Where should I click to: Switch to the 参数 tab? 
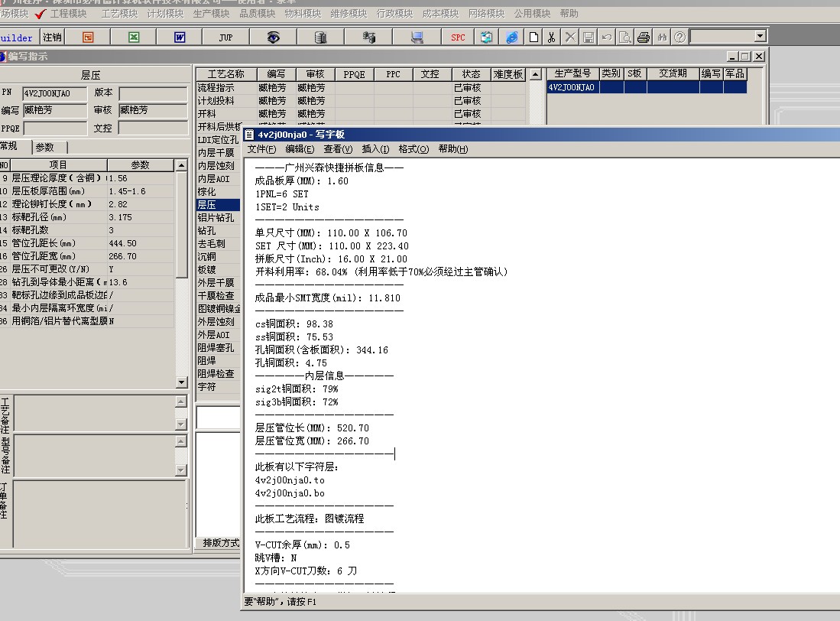coord(50,147)
